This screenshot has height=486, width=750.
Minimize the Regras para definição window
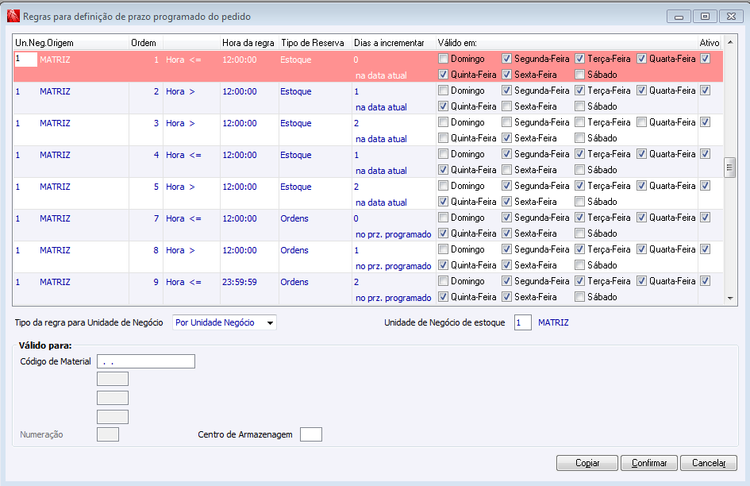[x=679, y=16]
